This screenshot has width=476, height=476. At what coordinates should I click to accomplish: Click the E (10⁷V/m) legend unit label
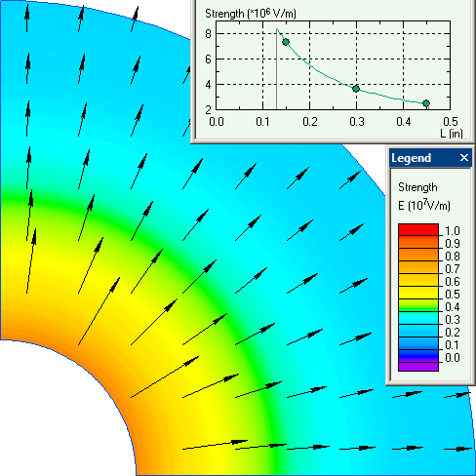click(424, 205)
